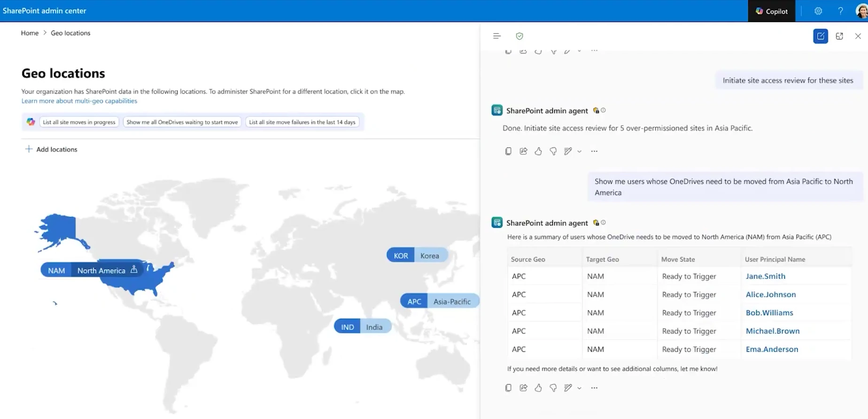Thumbs down the site access review response
Viewport: 868px width, 419px height.
[553, 151]
